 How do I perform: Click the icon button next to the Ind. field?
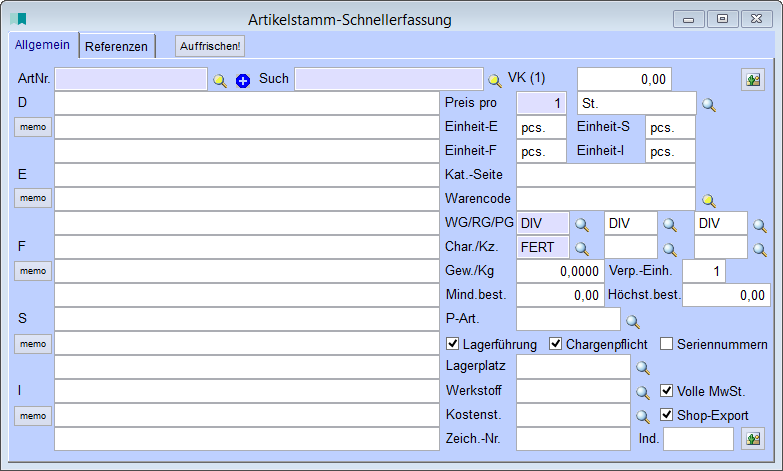[753, 439]
